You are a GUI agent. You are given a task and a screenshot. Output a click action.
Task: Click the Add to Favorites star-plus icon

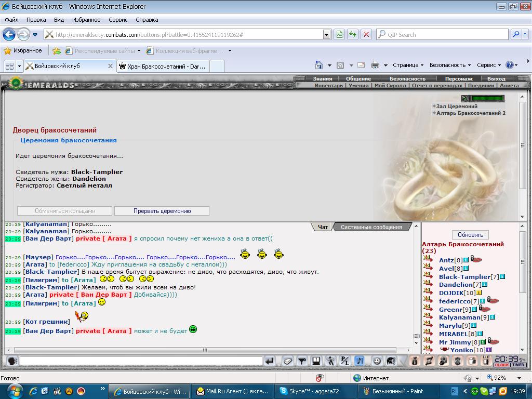pos(57,51)
